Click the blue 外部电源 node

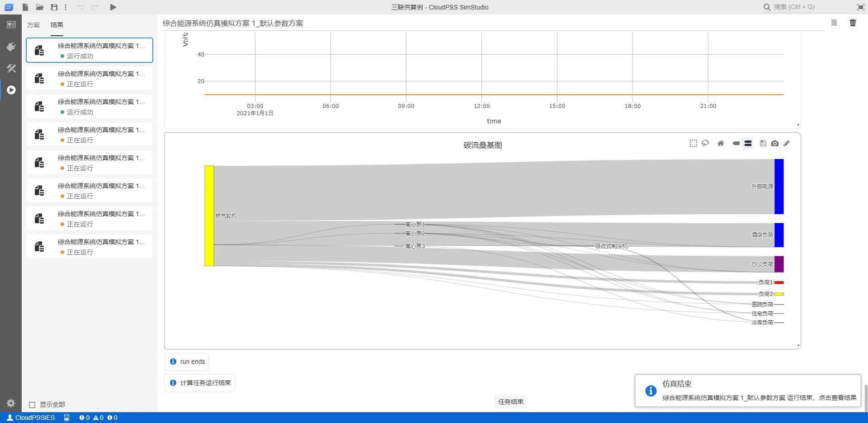[x=779, y=187]
